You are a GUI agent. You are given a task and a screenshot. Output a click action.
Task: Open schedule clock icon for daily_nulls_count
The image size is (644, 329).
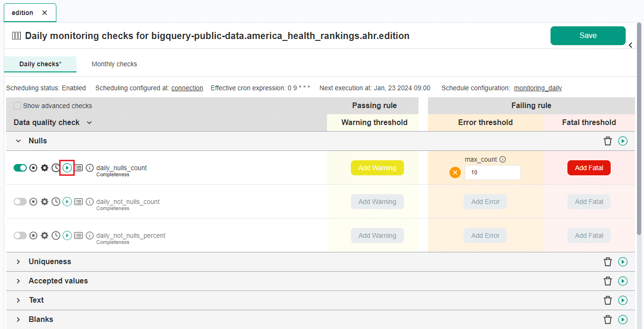click(56, 168)
